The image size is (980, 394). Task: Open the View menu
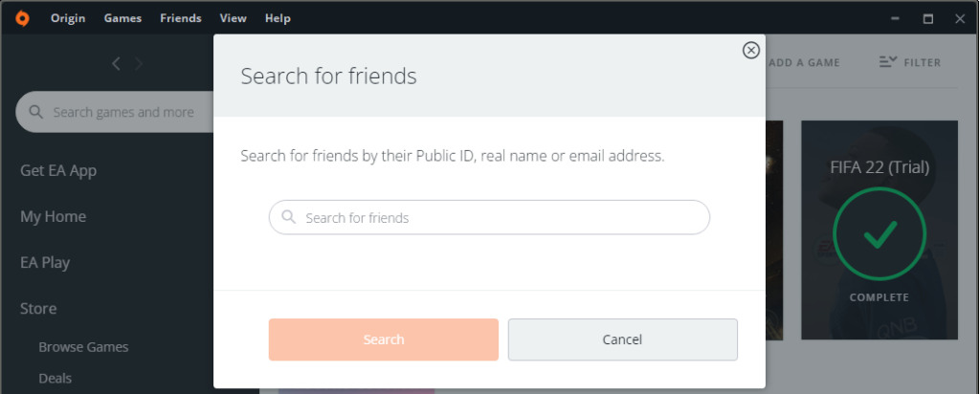234,19
